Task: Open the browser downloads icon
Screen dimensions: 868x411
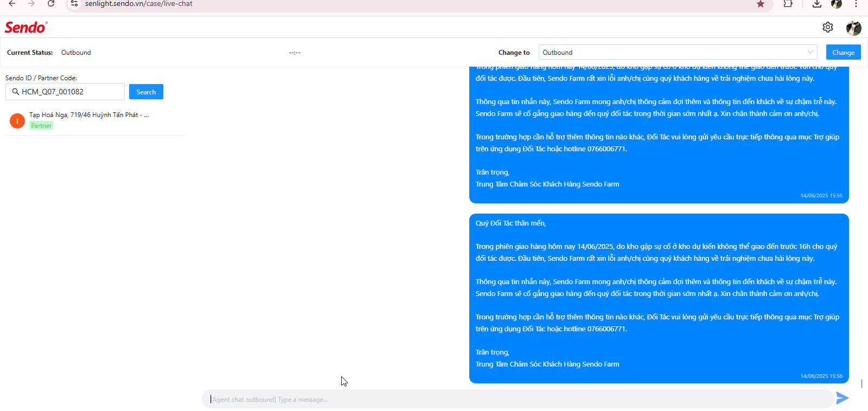Action: coord(817,4)
